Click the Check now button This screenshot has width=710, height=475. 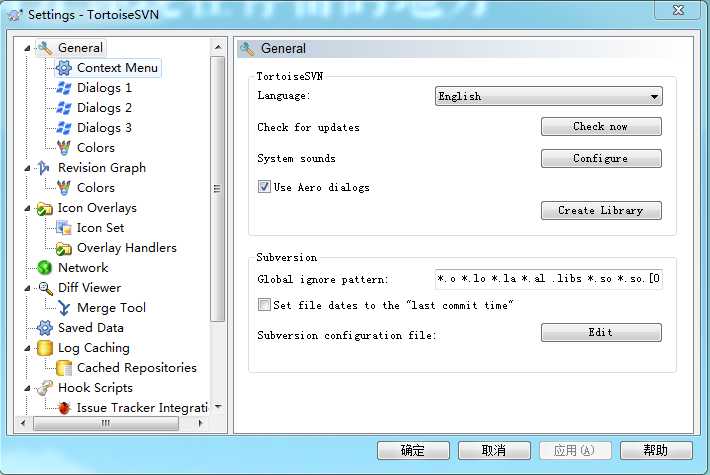point(601,127)
